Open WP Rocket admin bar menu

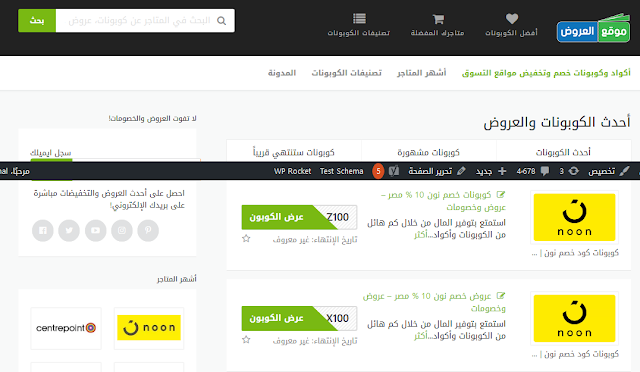pos(292,171)
